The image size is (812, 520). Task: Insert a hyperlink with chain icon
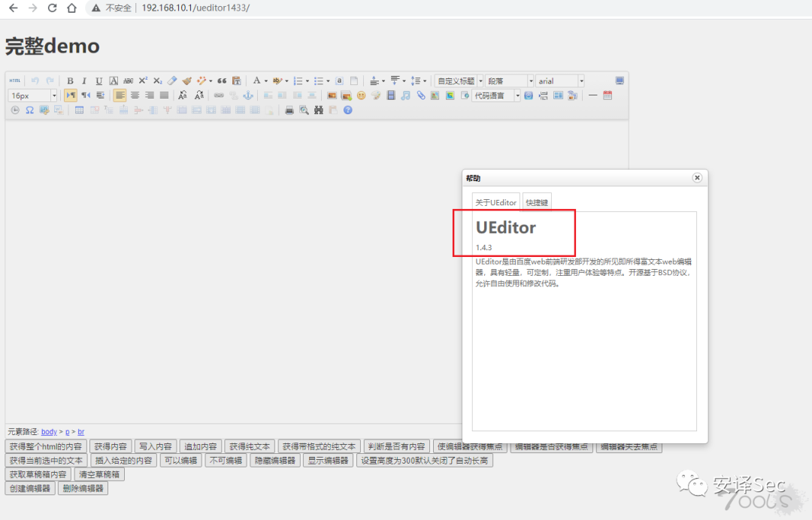(x=219, y=95)
